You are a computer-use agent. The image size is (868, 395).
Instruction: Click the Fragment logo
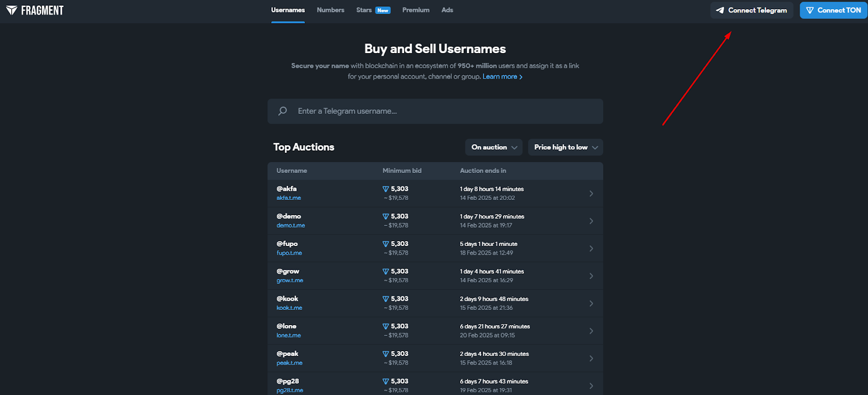35,10
